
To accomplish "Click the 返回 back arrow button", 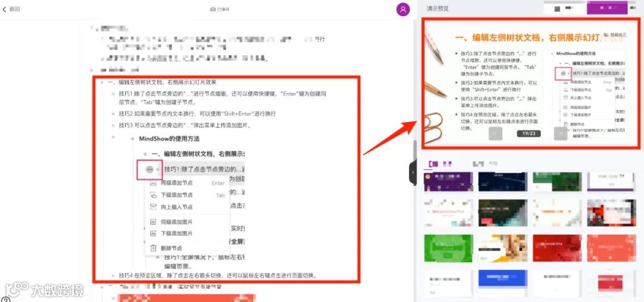I will (11, 9).
